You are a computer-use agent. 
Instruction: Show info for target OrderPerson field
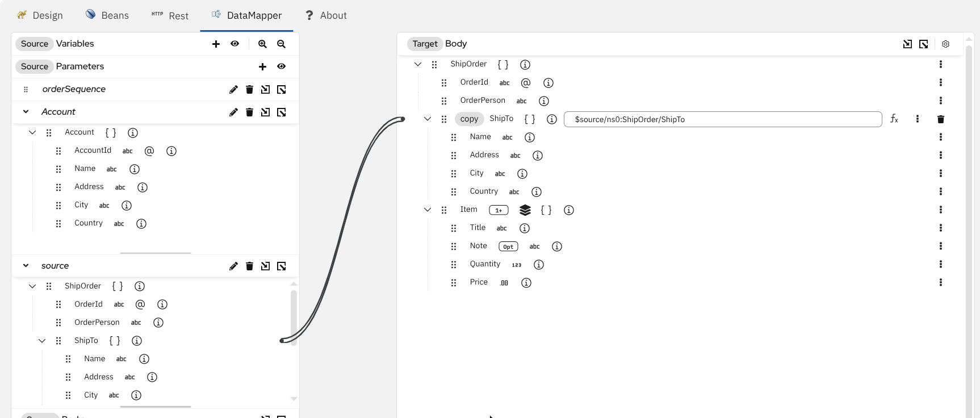[543, 101]
